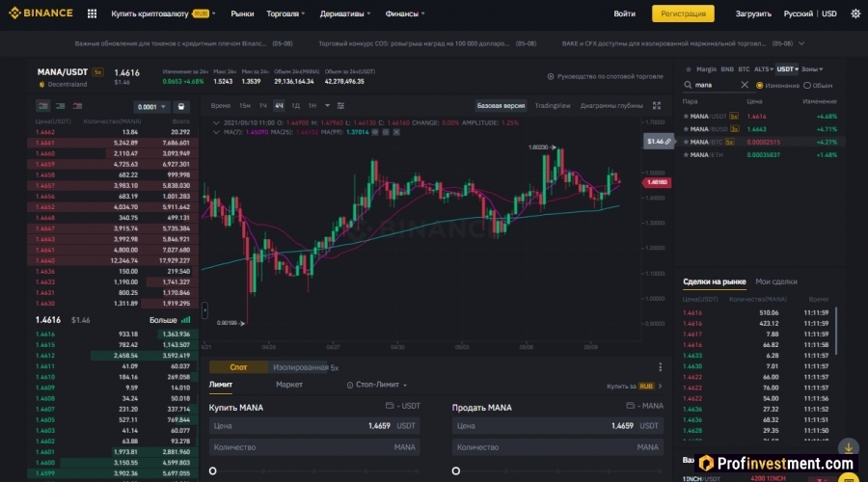Switch to Сделки на рынке tab
Image resolution: width=868 pixels, height=482 pixels.
(x=714, y=281)
